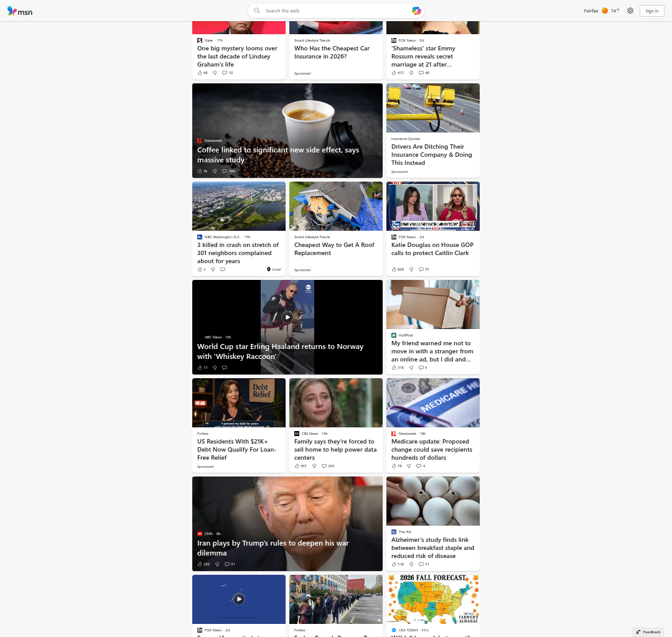Focus the Search the web field
This screenshot has width=672, height=637.
[335, 11]
